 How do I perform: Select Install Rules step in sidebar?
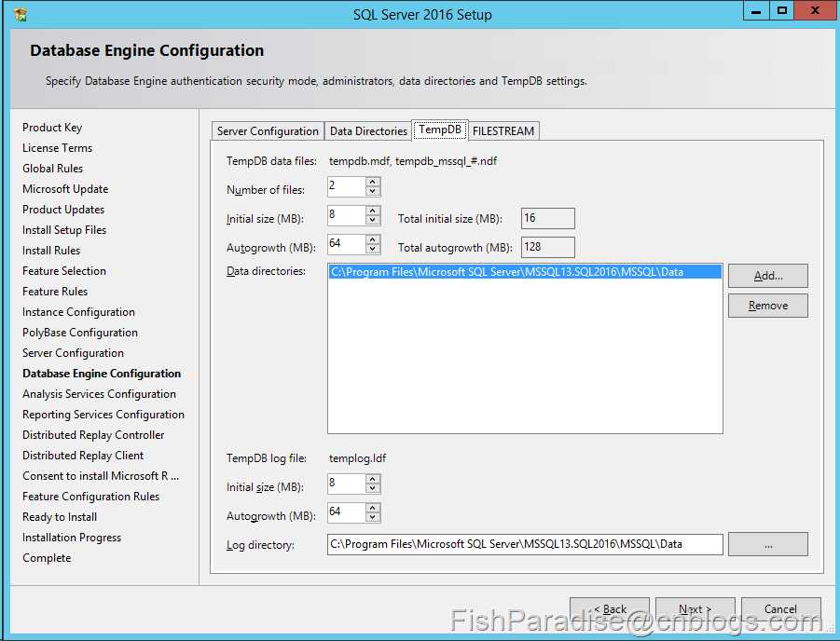click(51, 251)
